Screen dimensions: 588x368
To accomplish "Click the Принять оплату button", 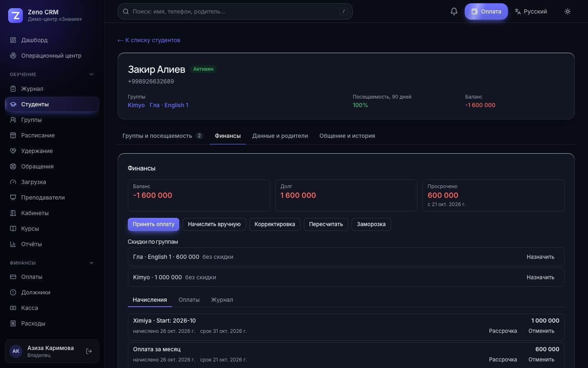I will coord(154,224).
